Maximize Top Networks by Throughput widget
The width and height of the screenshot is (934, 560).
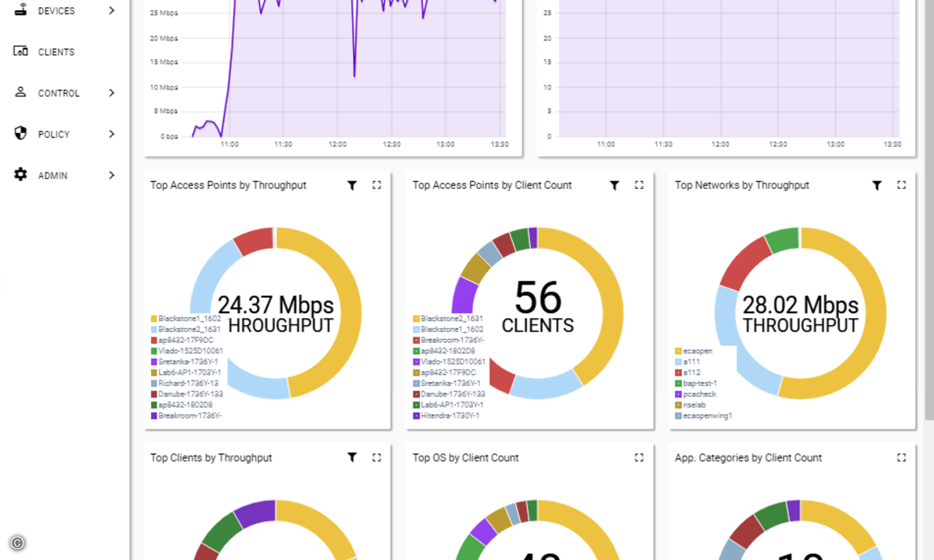point(901,185)
